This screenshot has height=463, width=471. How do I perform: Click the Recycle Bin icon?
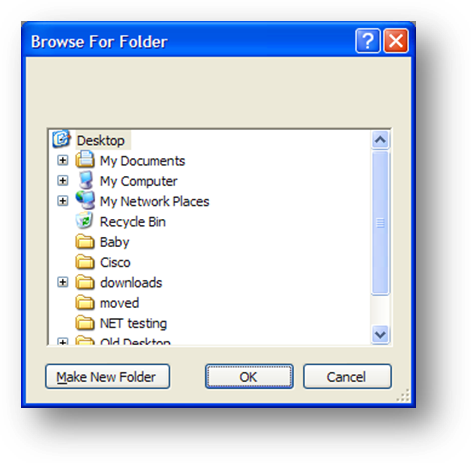coord(84,221)
